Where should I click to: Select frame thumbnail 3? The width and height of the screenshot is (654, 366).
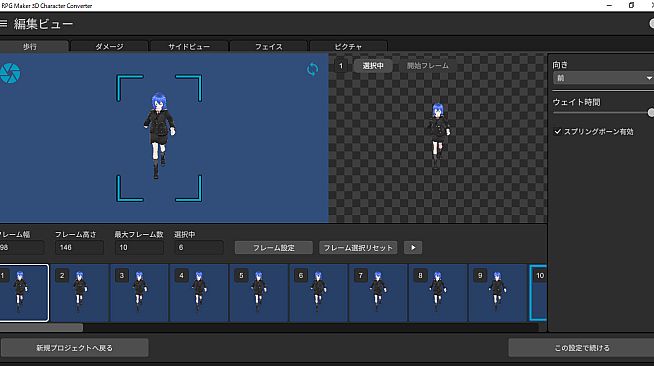pyautogui.click(x=139, y=293)
